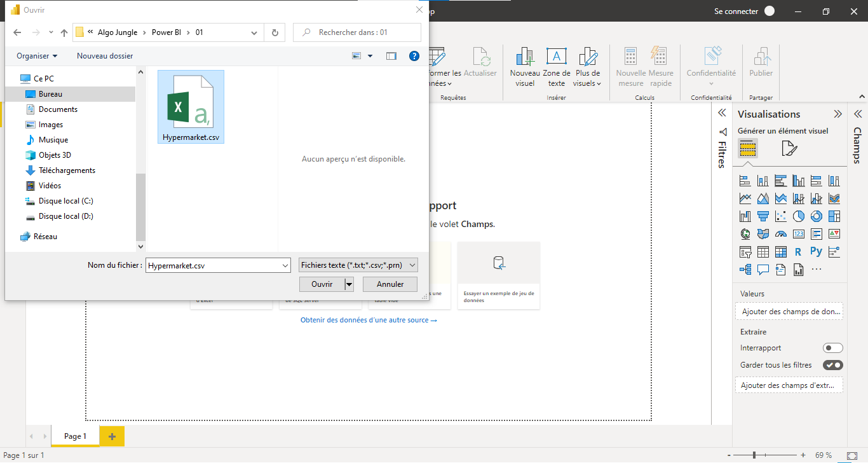868x463 pixels.
Task: Select the table visual icon
Action: point(763,252)
